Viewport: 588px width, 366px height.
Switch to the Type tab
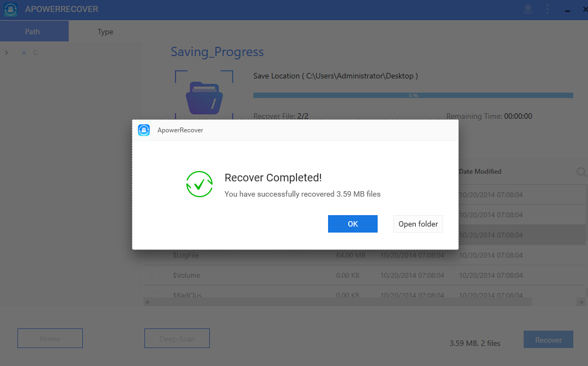[105, 32]
